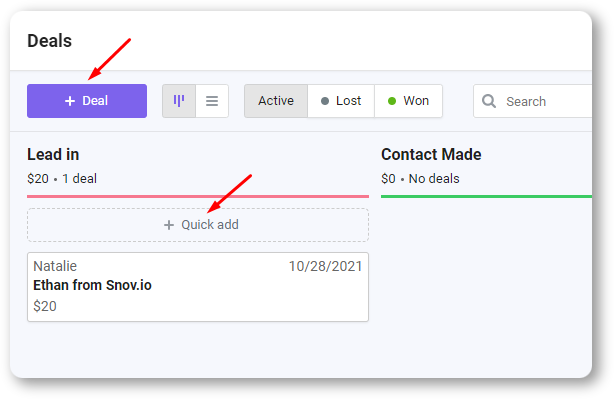The width and height of the screenshot is (614, 399).
Task: Click the red Lead in stage color bar
Action: pyautogui.click(x=198, y=196)
